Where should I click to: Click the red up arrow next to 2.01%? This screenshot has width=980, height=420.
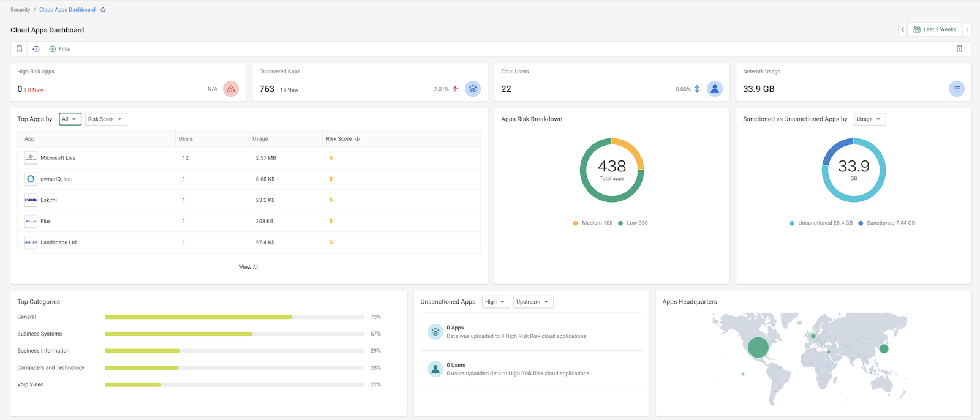(455, 89)
